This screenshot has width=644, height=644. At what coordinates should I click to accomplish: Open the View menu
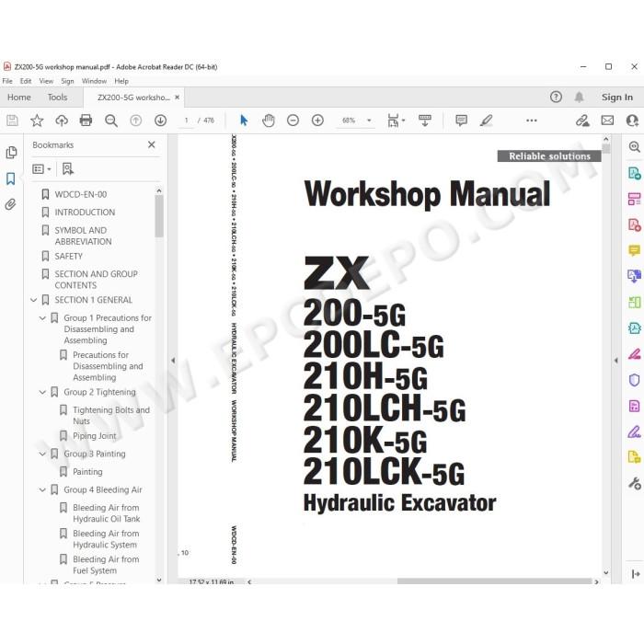46,81
